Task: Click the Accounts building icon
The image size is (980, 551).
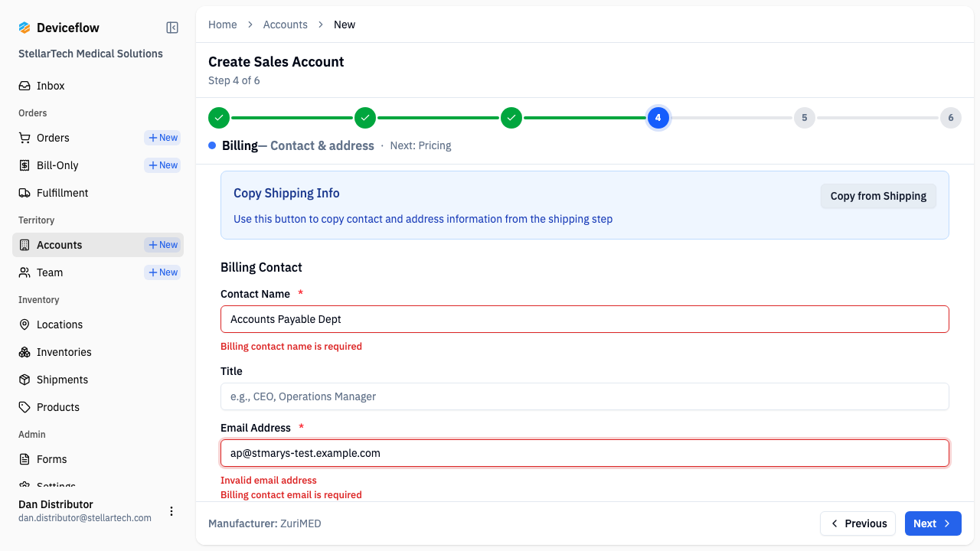Action: (24, 245)
